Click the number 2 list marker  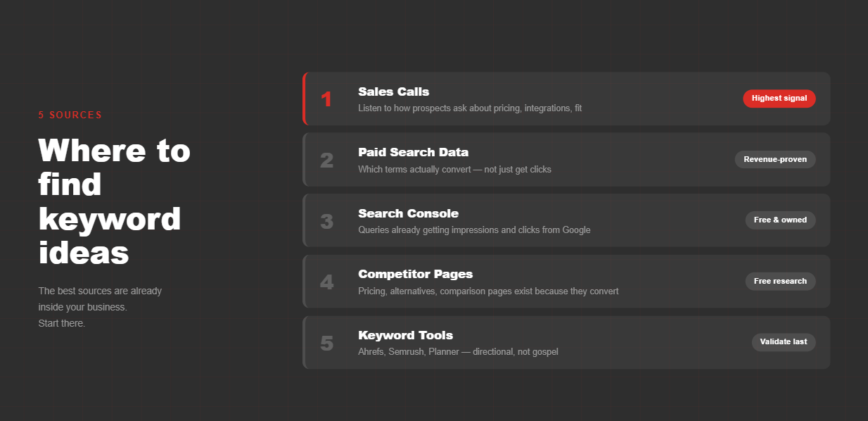326,161
